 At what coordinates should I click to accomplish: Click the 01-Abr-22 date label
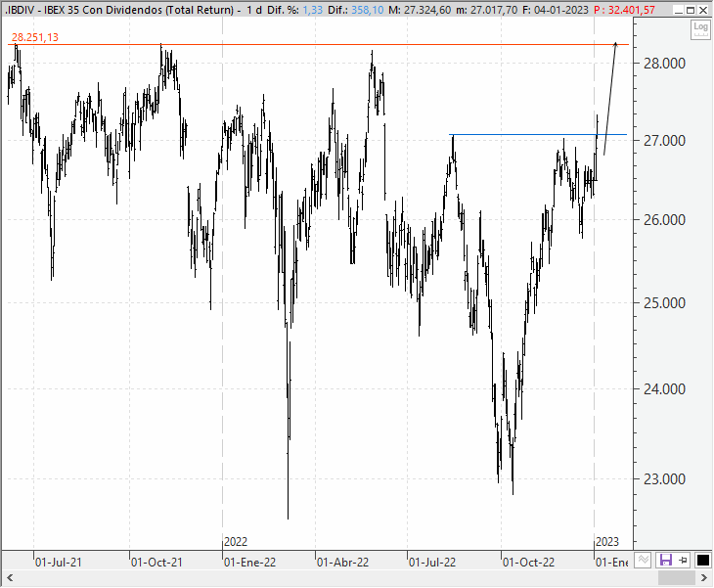pyautogui.click(x=343, y=563)
